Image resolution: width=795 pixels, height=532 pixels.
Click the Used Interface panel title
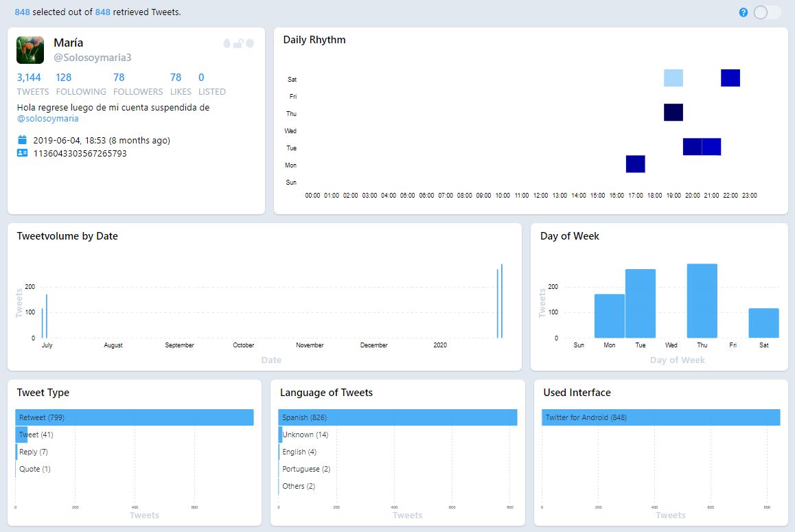(x=577, y=393)
